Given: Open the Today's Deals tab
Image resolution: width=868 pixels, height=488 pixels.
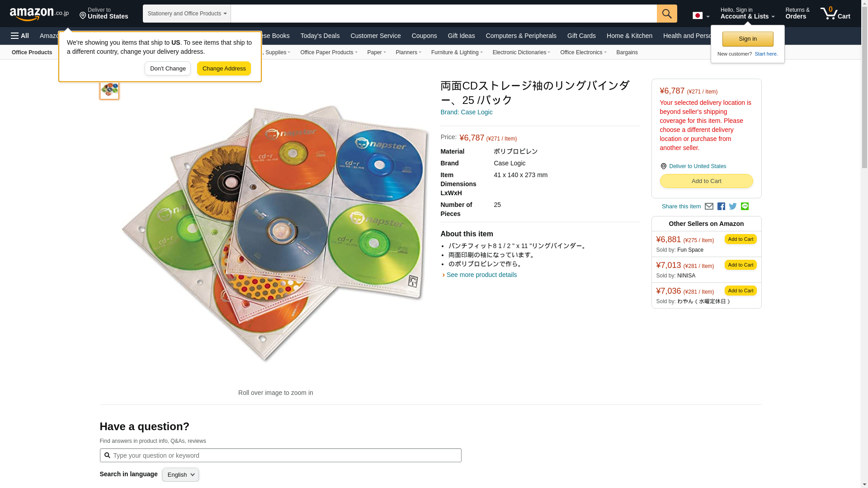Looking at the screenshot, I should (320, 36).
